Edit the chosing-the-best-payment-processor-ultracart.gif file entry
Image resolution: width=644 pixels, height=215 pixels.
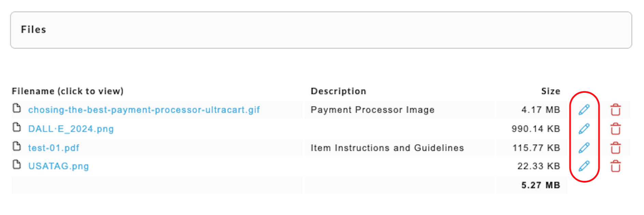[x=584, y=110]
